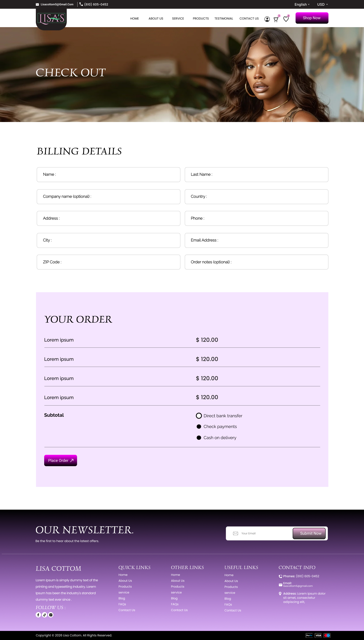364x640 pixels.
Task: Select Check payments option
Action: (x=199, y=427)
